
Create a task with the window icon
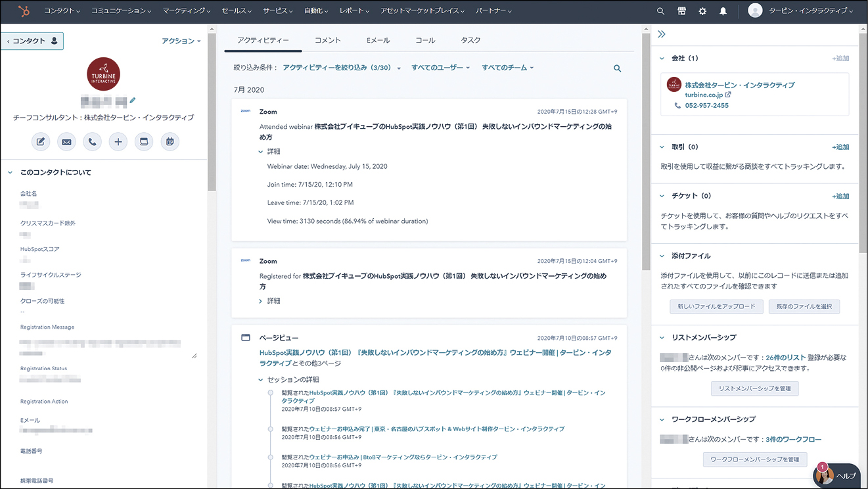tap(144, 141)
